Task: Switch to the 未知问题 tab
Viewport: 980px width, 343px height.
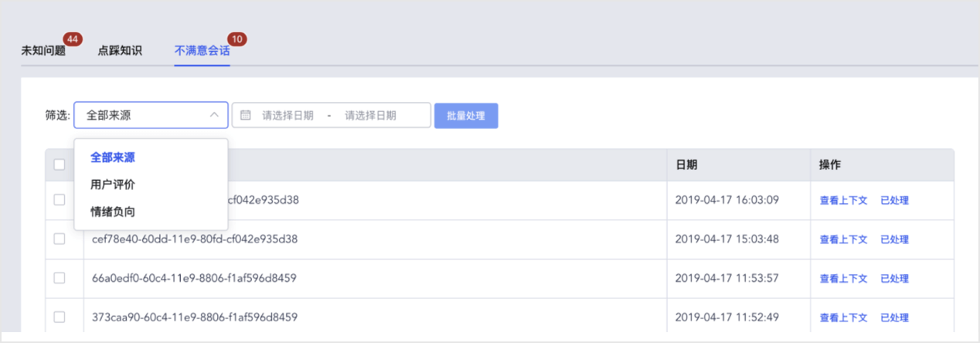Action: (43, 51)
